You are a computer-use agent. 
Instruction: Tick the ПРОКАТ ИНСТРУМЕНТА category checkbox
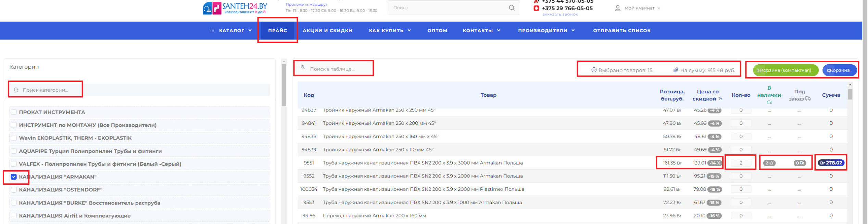click(14, 112)
